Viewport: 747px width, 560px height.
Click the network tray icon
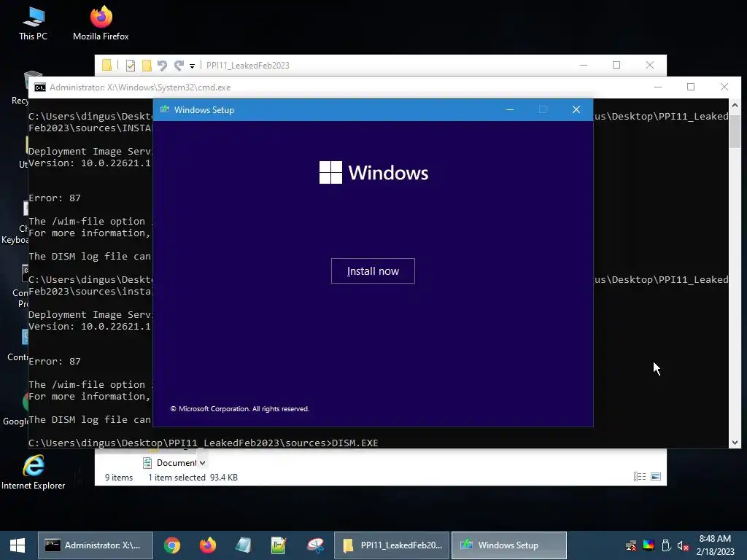click(x=631, y=545)
